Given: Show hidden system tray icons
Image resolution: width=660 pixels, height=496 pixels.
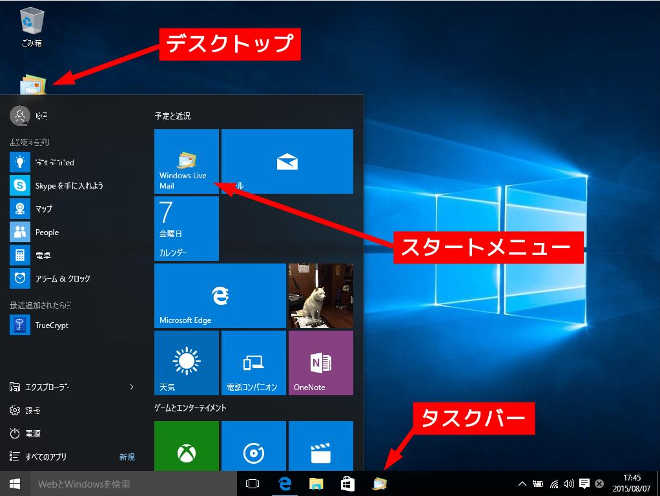Looking at the screenshot, I should pyautogui.click(x=522, y=484).
